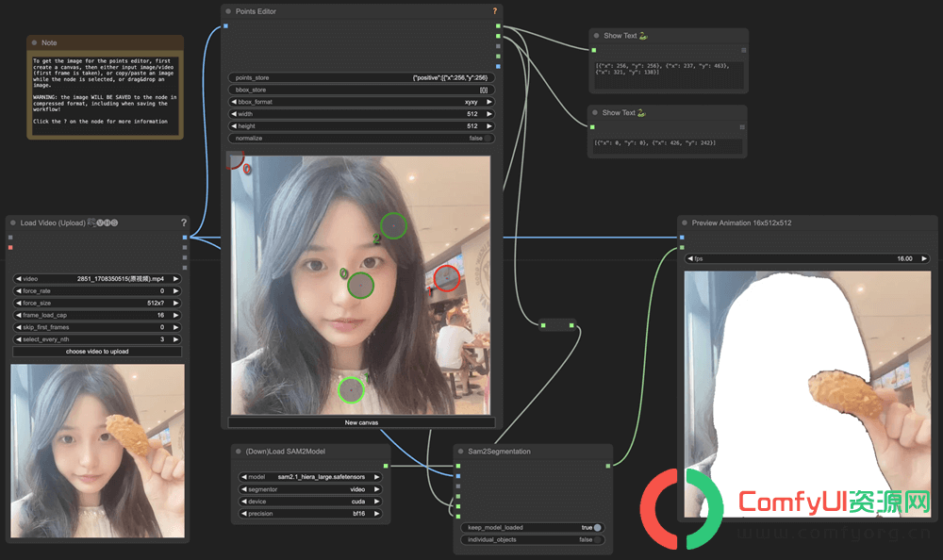
Task: Decrease the height value with left arrow
Action: tap(233, 126)
